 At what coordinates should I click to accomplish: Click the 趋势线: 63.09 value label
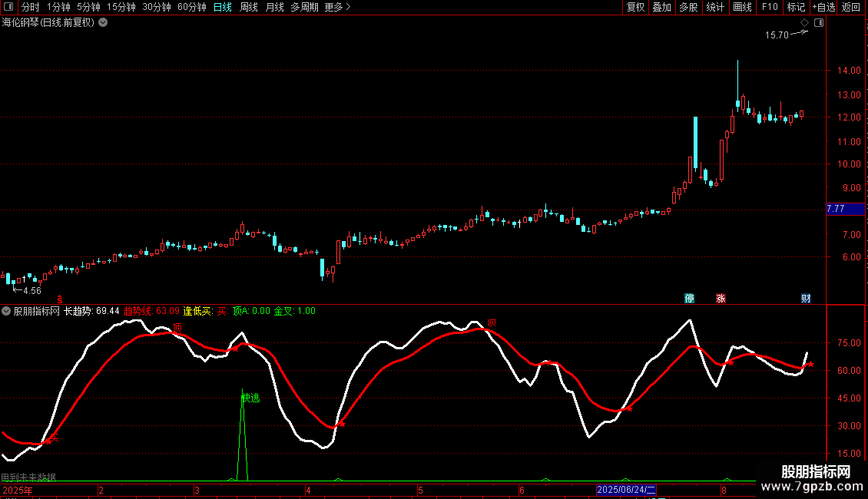[151, 311]
